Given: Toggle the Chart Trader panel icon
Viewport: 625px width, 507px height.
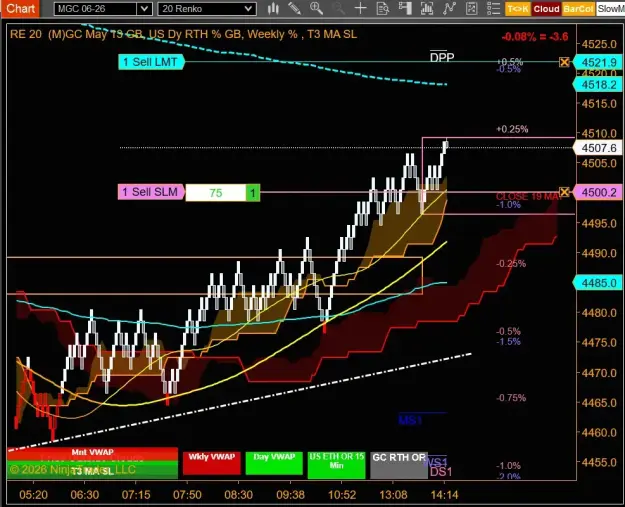Looking at the screenshot, I should [405, 8].
